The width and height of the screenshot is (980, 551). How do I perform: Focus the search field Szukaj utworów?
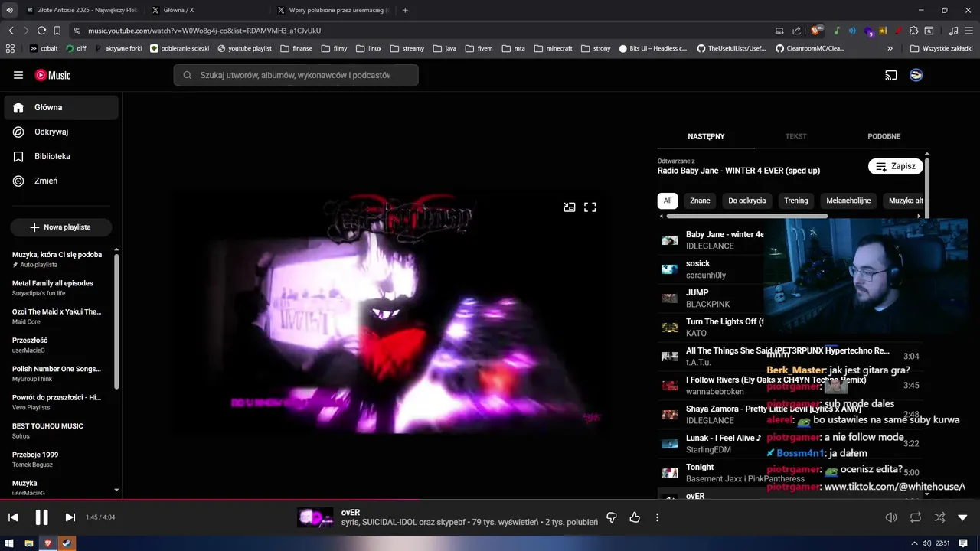[x=296, y=75]
